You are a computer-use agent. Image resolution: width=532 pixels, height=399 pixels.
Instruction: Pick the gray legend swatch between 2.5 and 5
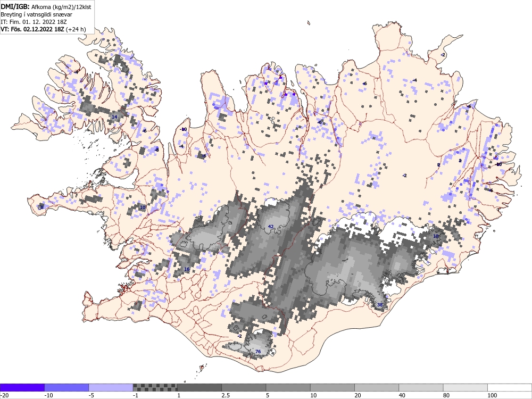coord(244,387)
